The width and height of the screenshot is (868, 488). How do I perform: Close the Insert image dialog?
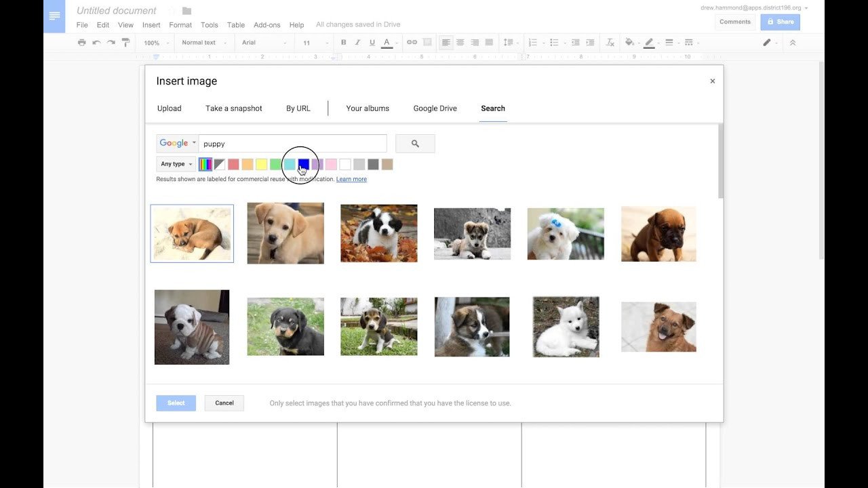click(x=713, y=81)
